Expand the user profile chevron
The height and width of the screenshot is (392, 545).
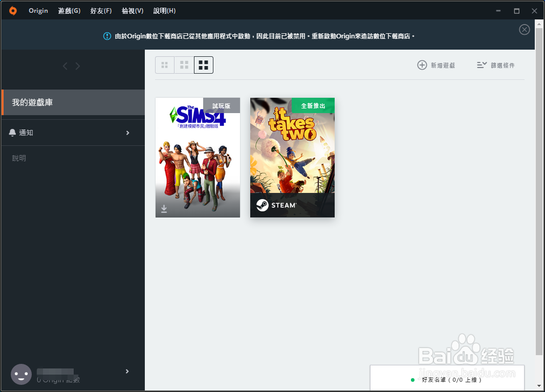pyautogui.click(x=127, y=371)
